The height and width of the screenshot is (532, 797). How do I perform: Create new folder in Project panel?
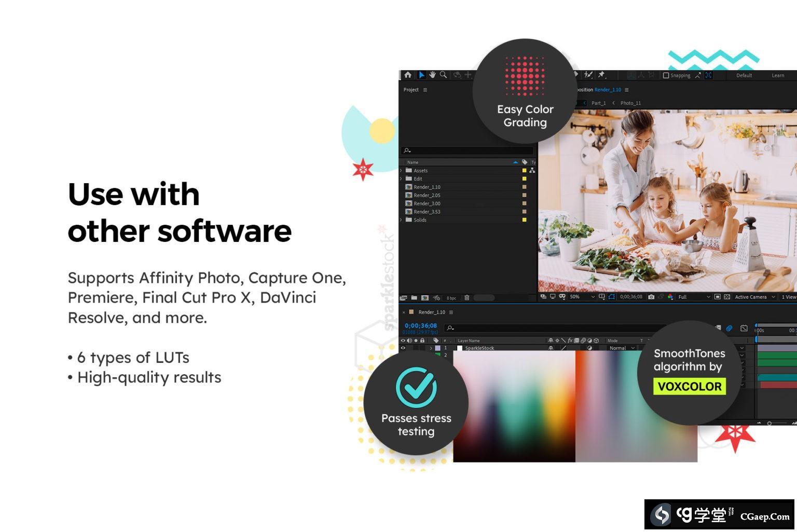point(414,298)
